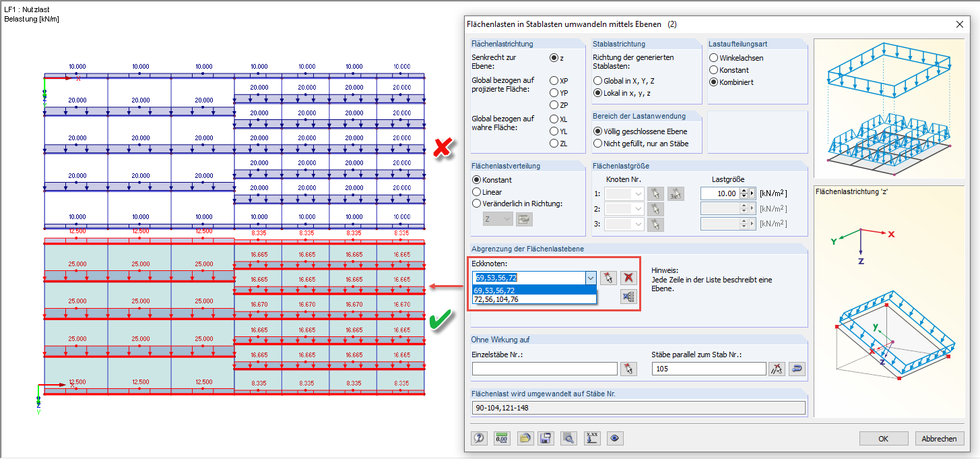Choose Völlig geschlossene Ebene option
980x459 pixels.
tap(597, 131)
